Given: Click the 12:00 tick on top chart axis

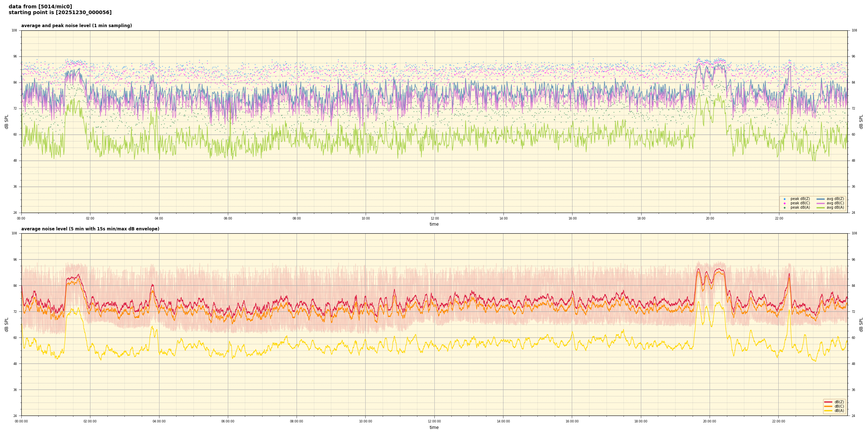Looking at the screenshot, I should pos(434,218).
